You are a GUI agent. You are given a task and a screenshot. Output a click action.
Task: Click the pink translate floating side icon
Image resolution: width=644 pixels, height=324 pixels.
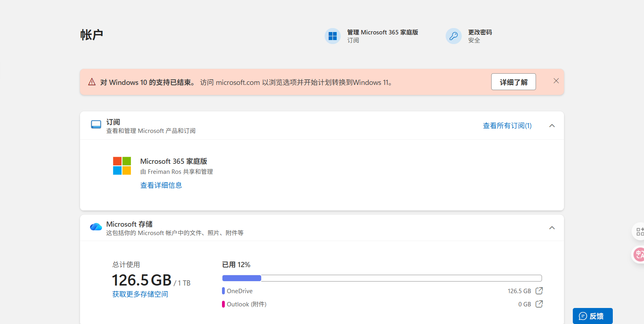(639, 254)
